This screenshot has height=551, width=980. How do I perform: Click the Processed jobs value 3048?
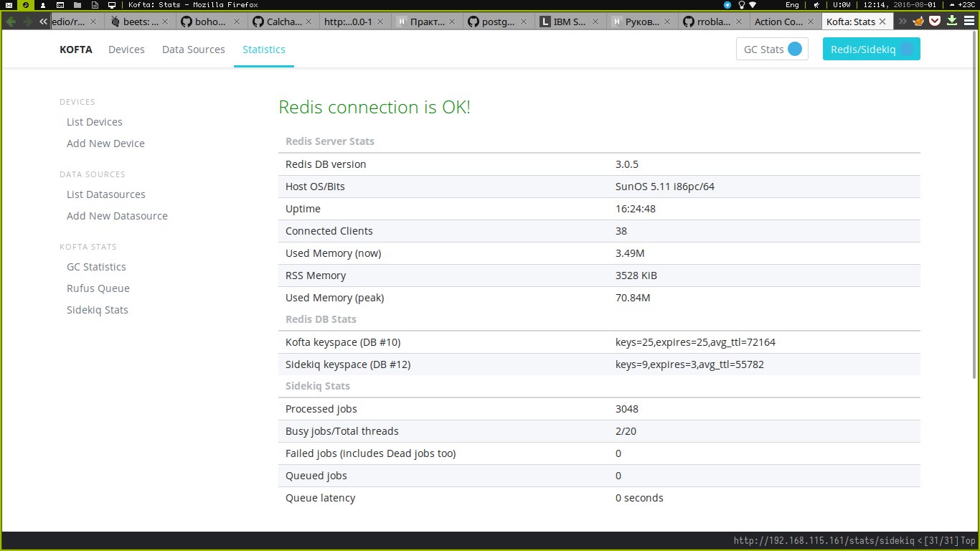click(x=627, y=409)
